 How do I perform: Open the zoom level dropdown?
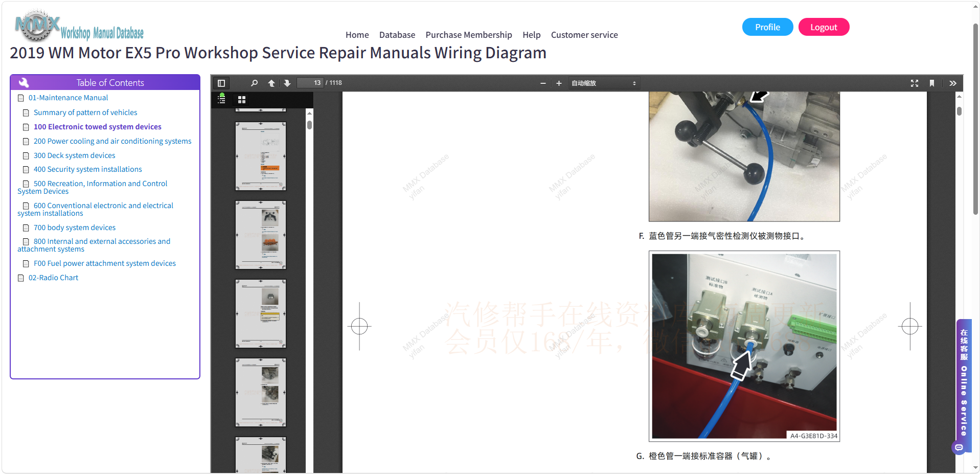click(x=604, y=83)
